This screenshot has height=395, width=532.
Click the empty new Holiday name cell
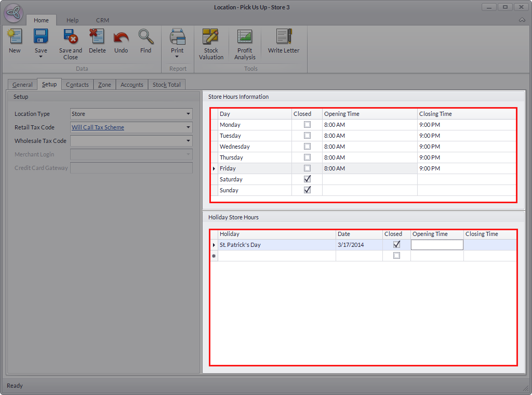[276, 256]
